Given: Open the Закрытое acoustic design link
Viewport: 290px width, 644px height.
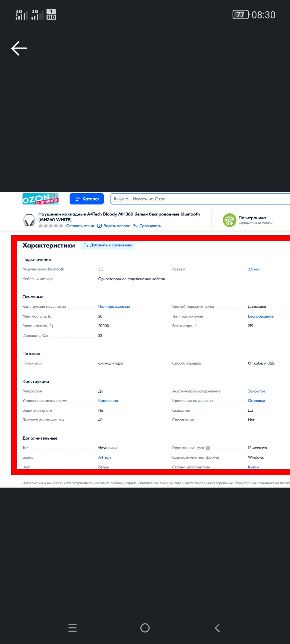Looking at the screenshot, I should pos(256,391).
